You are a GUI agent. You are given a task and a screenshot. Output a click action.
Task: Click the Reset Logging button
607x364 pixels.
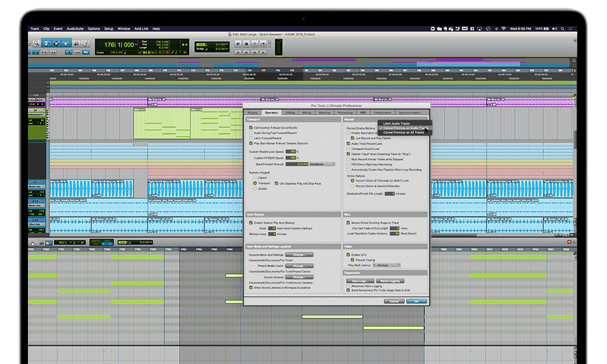[x=390, y=281]
